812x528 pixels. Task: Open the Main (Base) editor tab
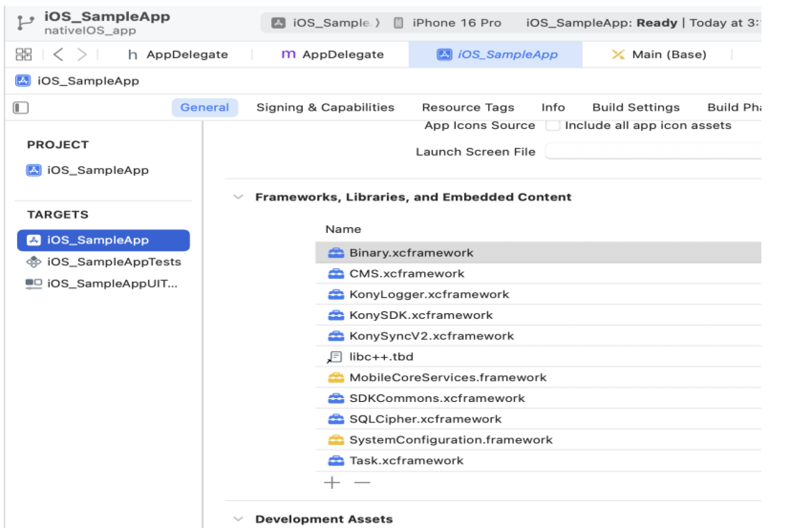coord(659,54)
